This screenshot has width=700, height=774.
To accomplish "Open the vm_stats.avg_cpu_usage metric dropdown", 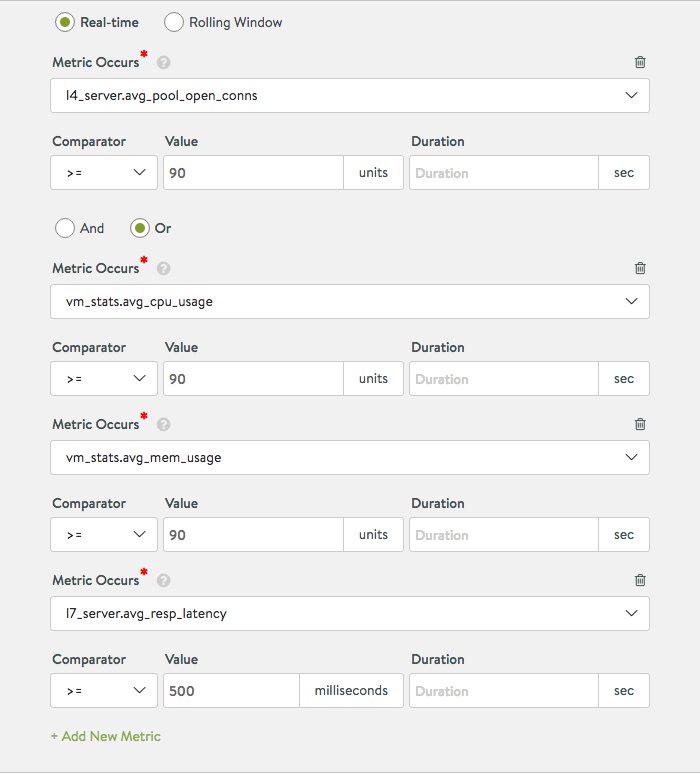I will [349, 301].
